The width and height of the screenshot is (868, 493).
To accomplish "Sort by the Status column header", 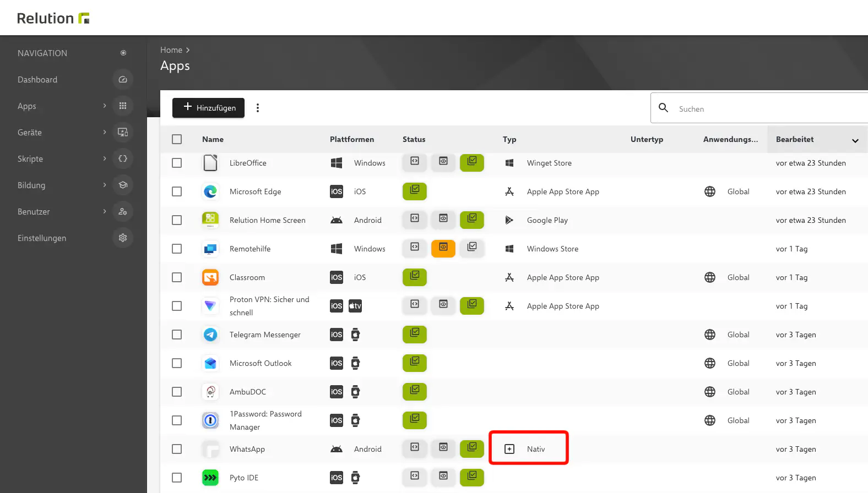I will tap(414, 139).
